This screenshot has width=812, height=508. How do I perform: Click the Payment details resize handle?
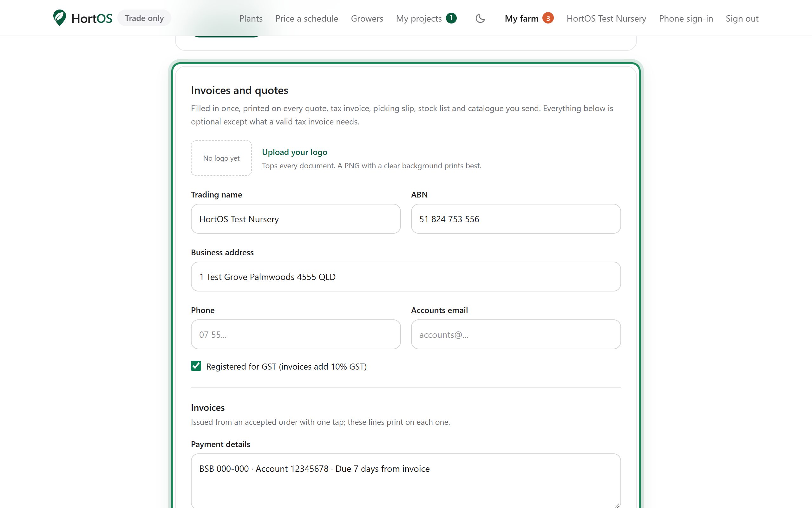(616, 505)
